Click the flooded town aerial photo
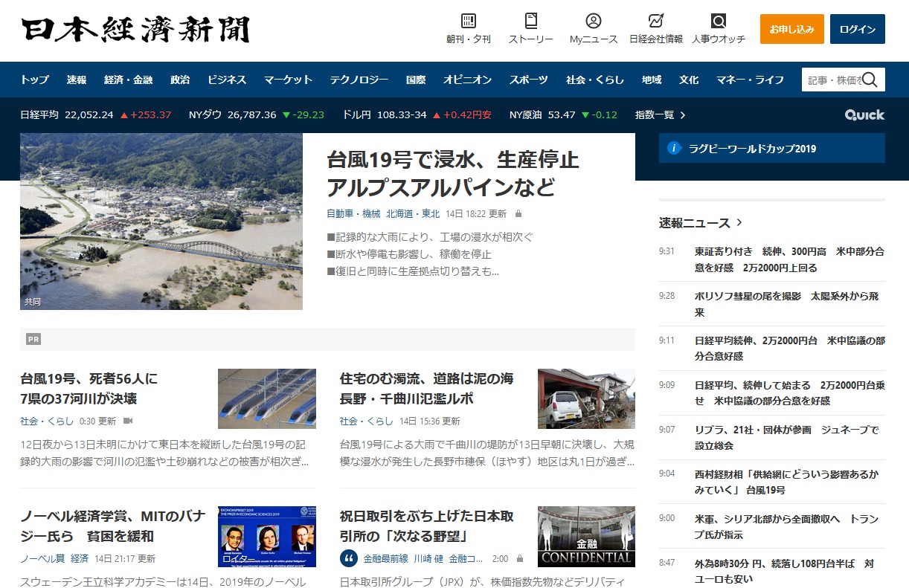Viewport: 909px width, 588px height. 161,222
